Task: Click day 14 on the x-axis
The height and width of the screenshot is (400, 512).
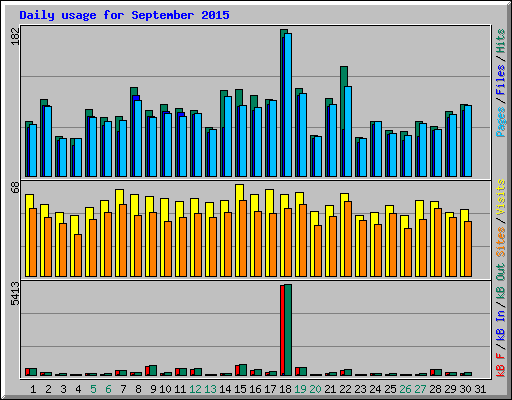Action: point(225,389)
